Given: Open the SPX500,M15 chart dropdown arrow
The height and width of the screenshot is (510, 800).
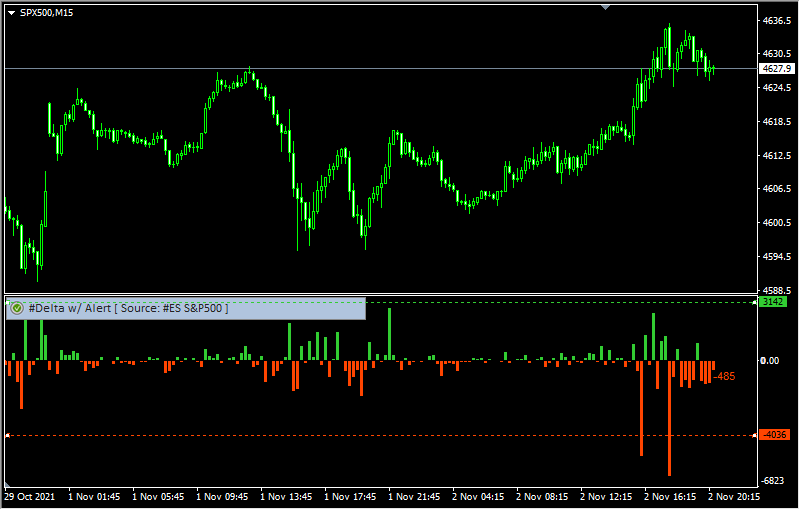Looking at the screenshot, I should pos(11,12).
